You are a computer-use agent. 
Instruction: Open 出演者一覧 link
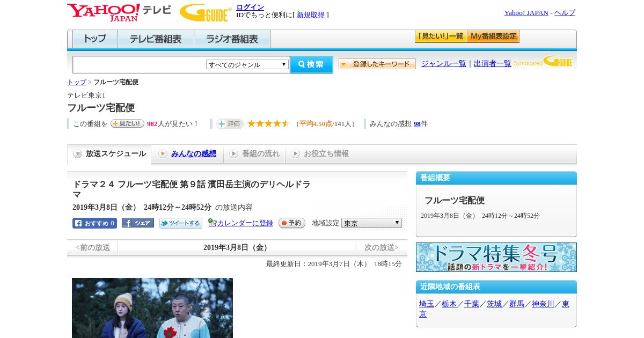pyautogui.click(x=493, y=64)
